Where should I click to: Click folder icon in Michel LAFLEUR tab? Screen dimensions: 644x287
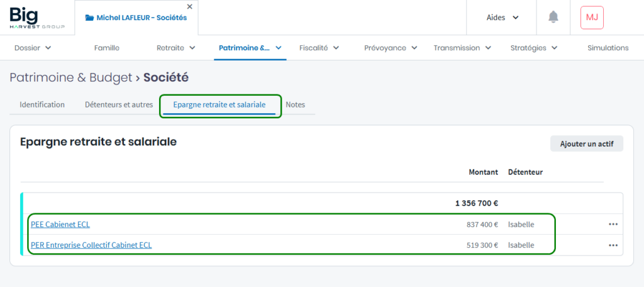89,18
